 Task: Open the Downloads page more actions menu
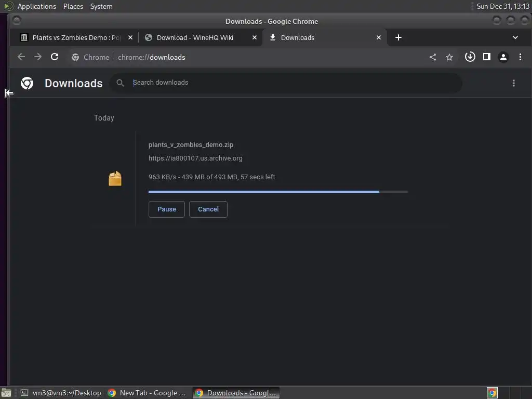[514, 83]
